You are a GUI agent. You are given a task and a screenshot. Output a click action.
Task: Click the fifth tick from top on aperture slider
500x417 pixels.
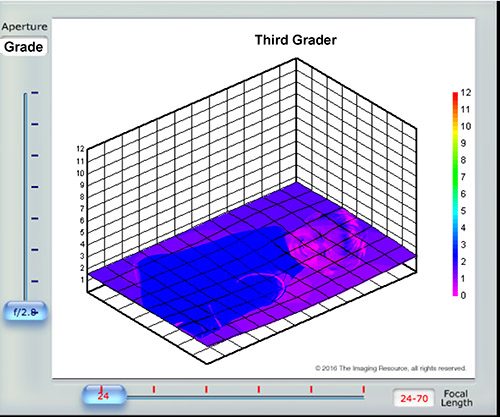(x=35, y=219)
